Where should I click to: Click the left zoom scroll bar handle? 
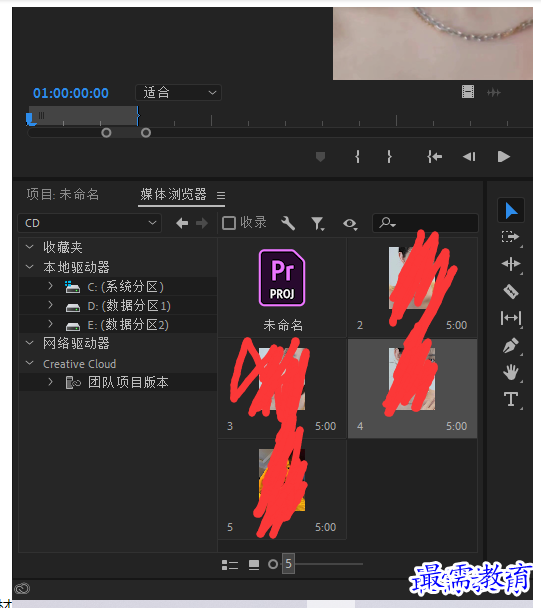click(x=106, y=133)
